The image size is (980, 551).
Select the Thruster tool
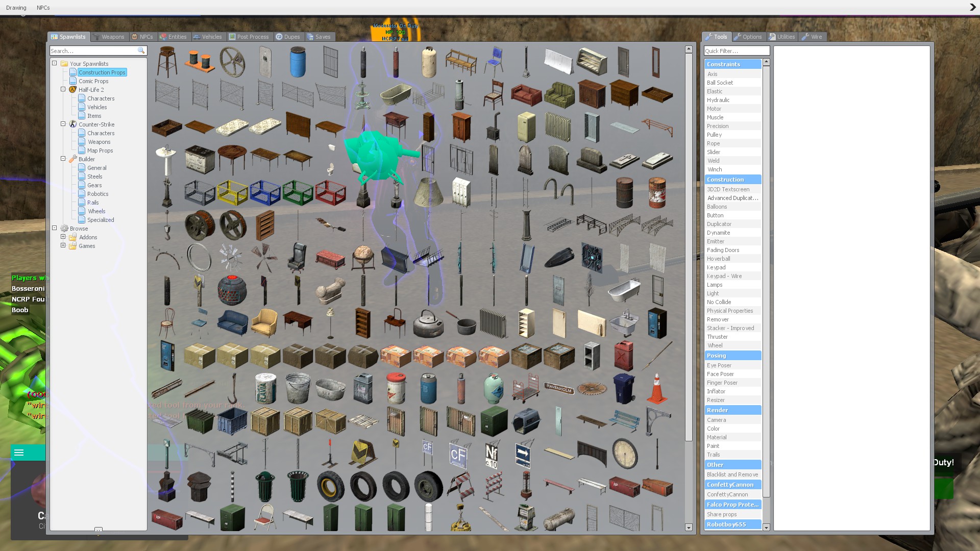click(x=733, y=337)
